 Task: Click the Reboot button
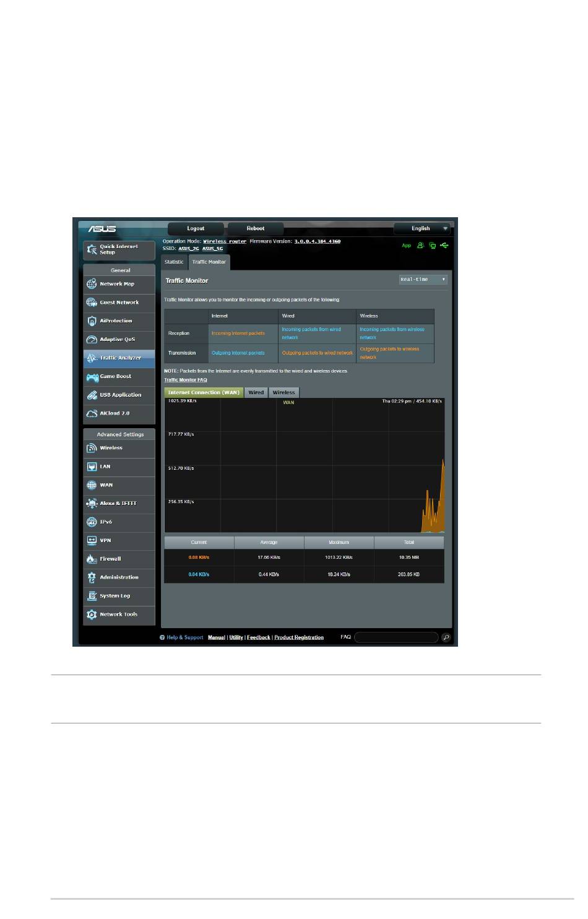256,228
